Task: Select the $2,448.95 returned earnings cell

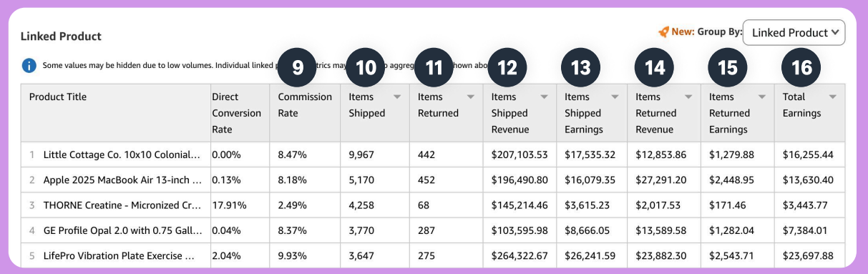Action: click(738, 180)
